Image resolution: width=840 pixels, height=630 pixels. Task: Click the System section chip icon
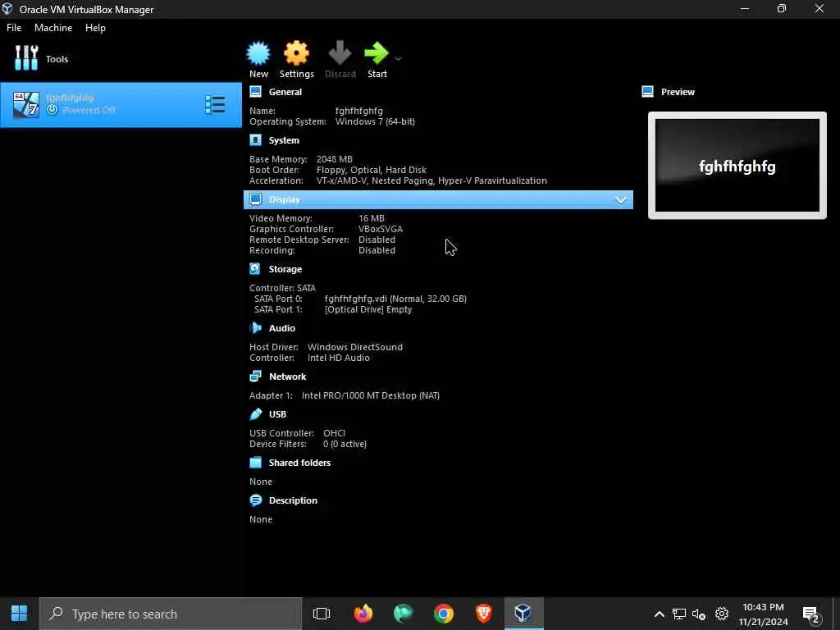pyautogui.click(x=256, y=139)
